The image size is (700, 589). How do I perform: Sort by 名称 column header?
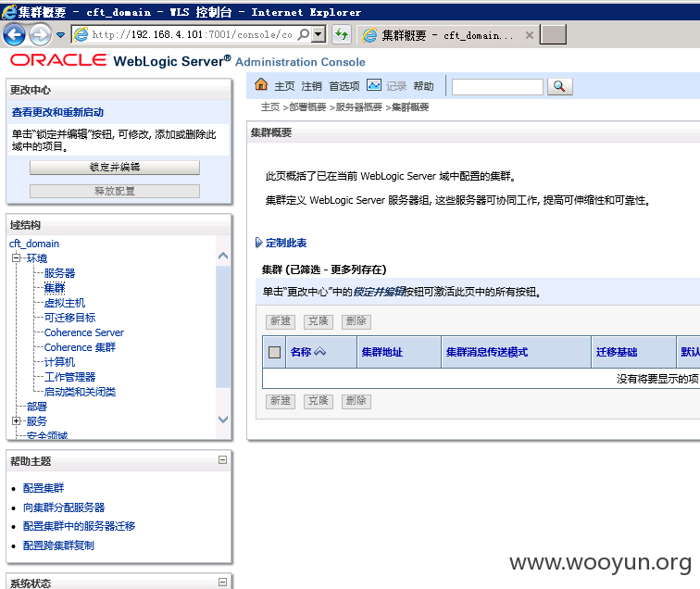pyautogui.click(x=300, y=352)
